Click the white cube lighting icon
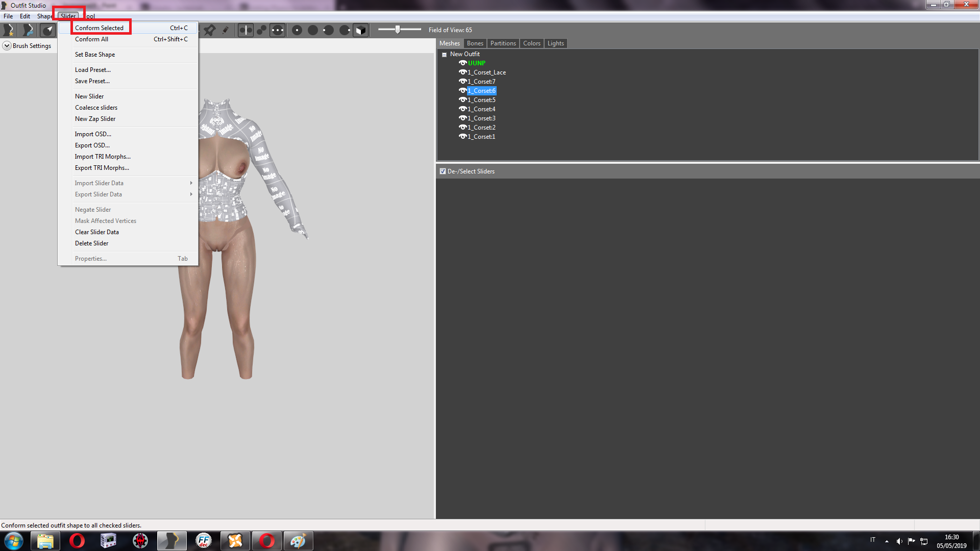This screenshot has width=980, height=551. point(360,30)
